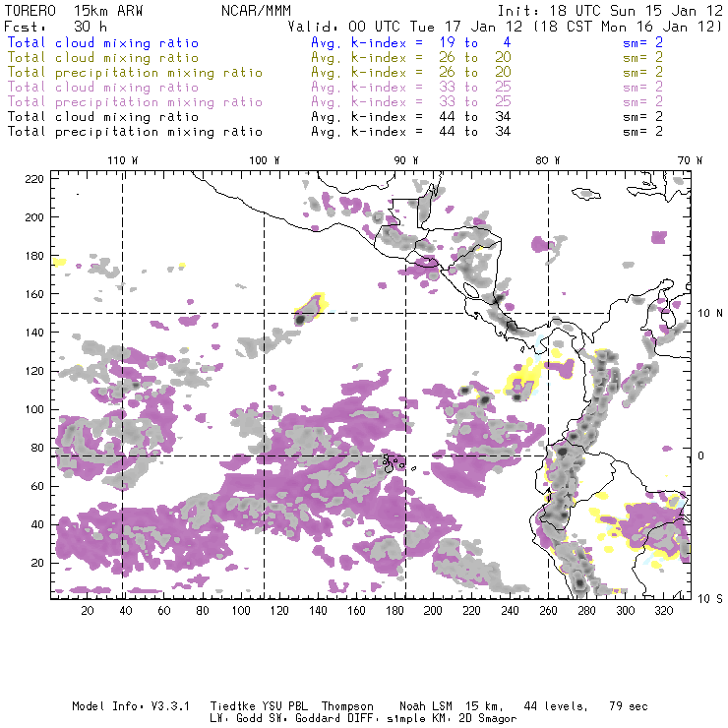Select the '300' horizontal axis tick label

(625, 611)
